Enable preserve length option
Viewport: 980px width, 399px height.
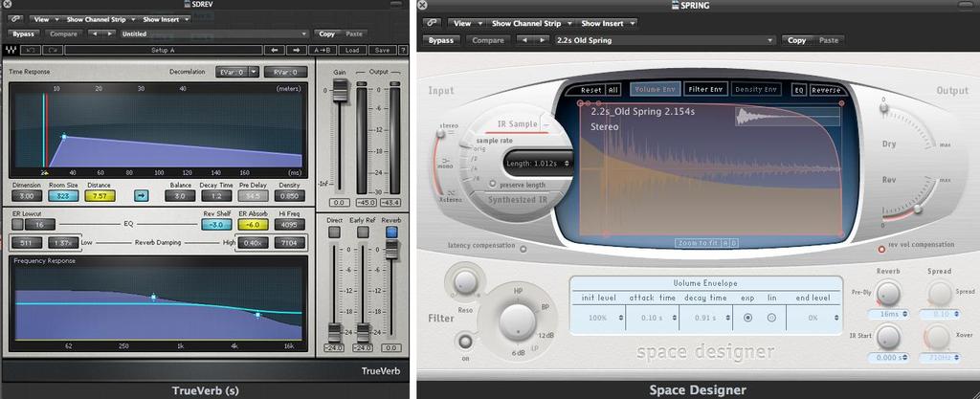(493, 185)
